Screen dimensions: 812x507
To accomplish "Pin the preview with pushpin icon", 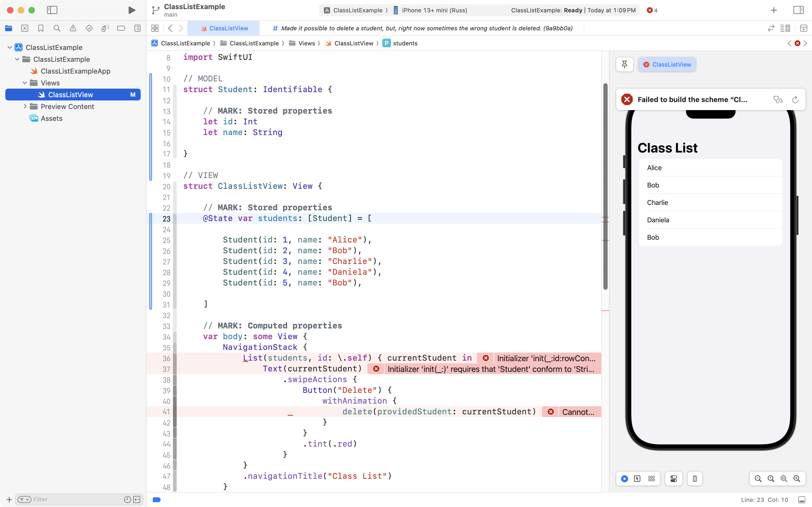I will point(624,64).
